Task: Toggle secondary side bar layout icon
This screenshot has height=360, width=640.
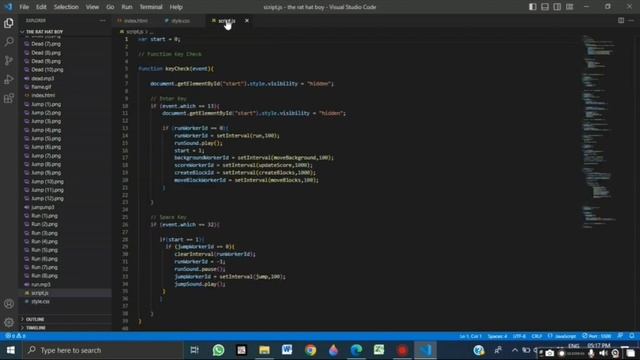Action: [557, 7]
